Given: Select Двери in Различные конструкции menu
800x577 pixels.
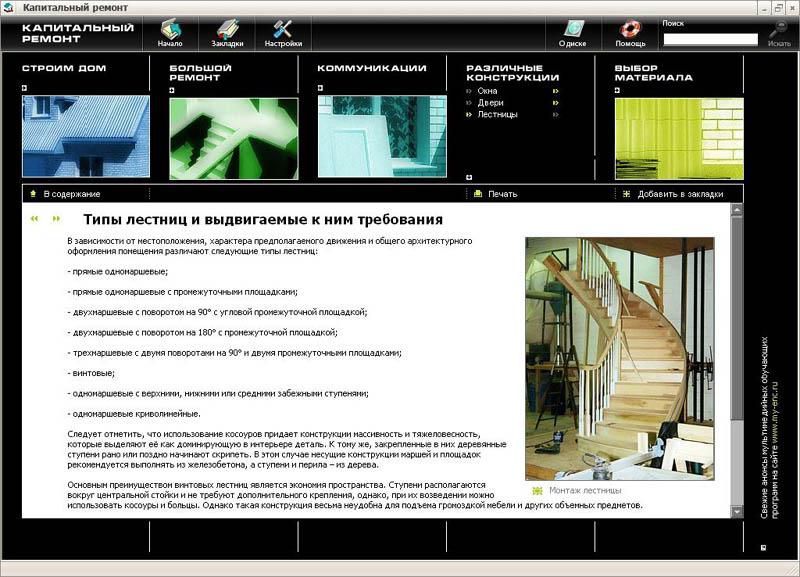Looking at the screenshot, I should tap(490, 103).
